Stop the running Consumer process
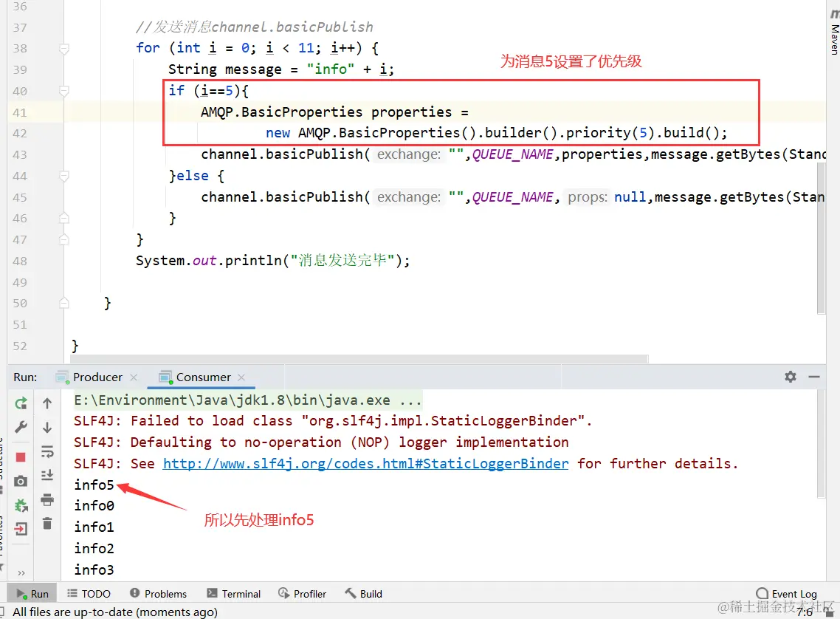 click(21, 457)
